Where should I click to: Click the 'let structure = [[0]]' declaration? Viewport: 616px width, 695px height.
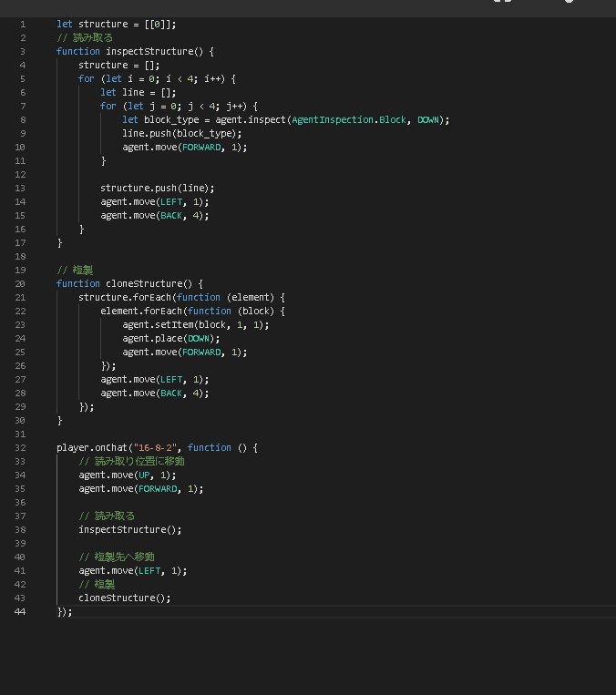click(116, 24)
